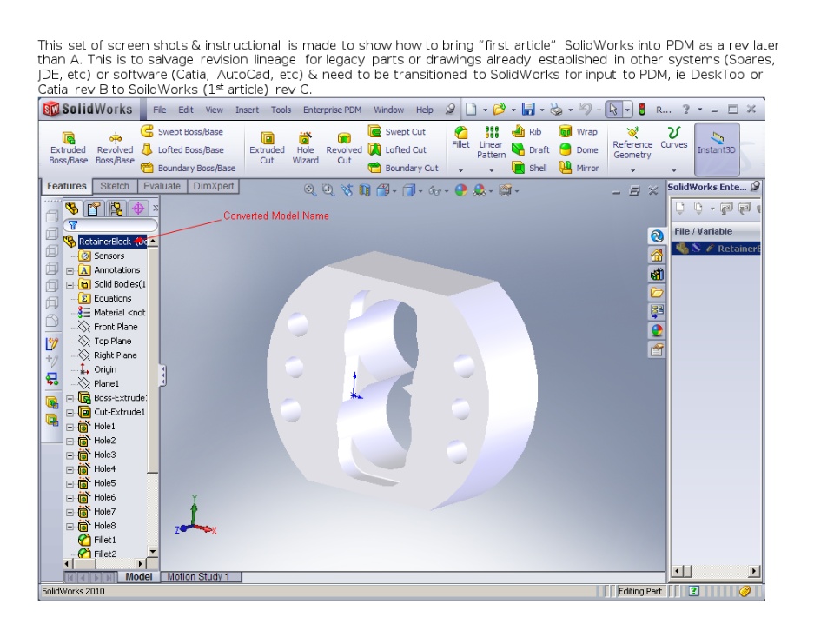Choose the Swept Cut tool
This screenshot has width=834, height=644.
pos(397,131)
